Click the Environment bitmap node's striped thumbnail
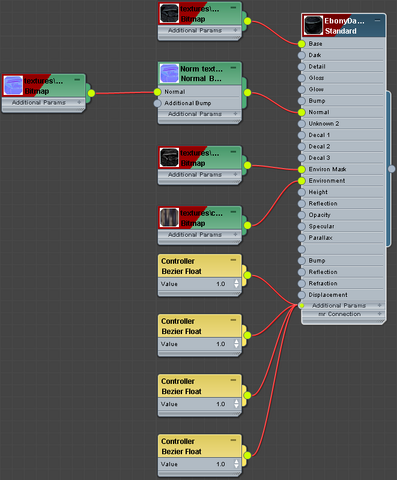 click(x=169, y=217)
